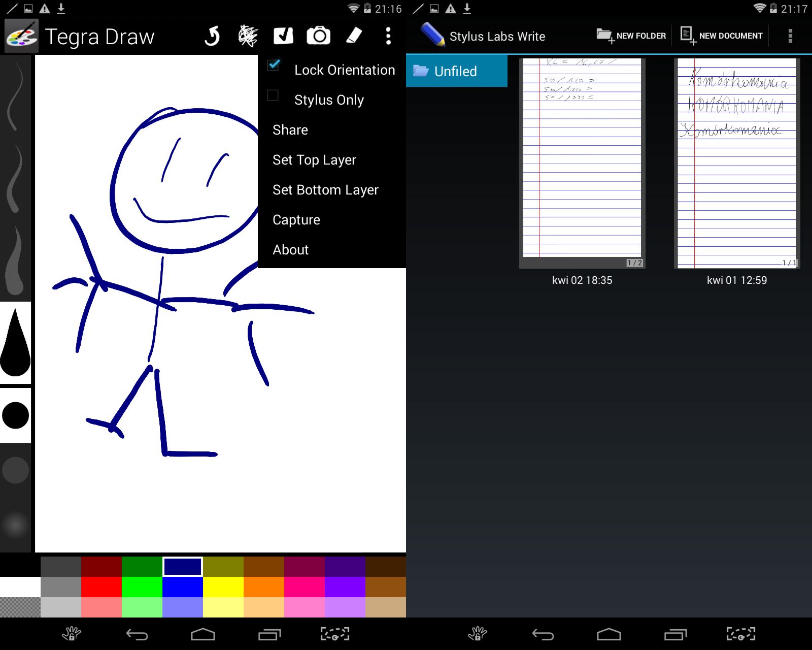This screenshot has width=812, height=650.
Task: Tap the warning triangle in Tegra Draw status bar
Action: coord(45,9)
